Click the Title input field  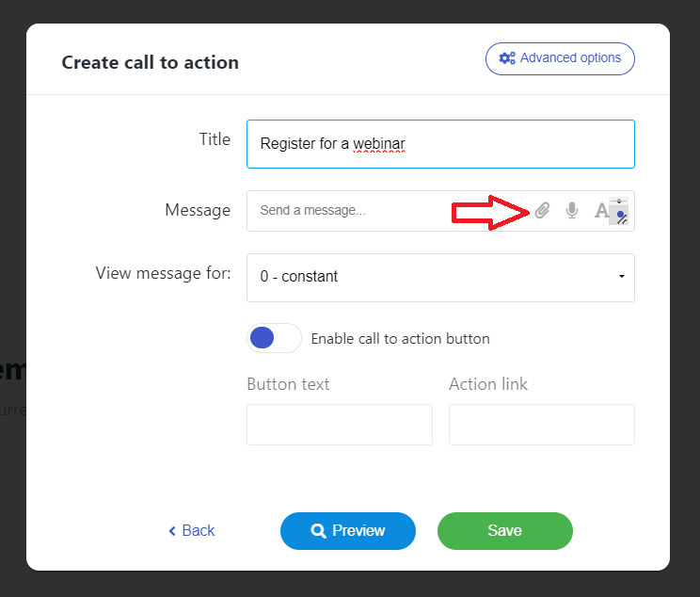click(x=439, y=144)
